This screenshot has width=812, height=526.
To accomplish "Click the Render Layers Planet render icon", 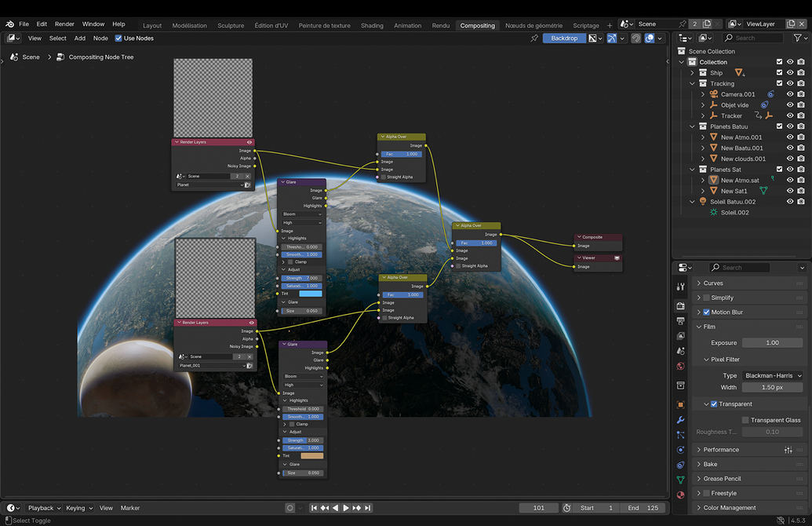I will [x=248, y=185].
